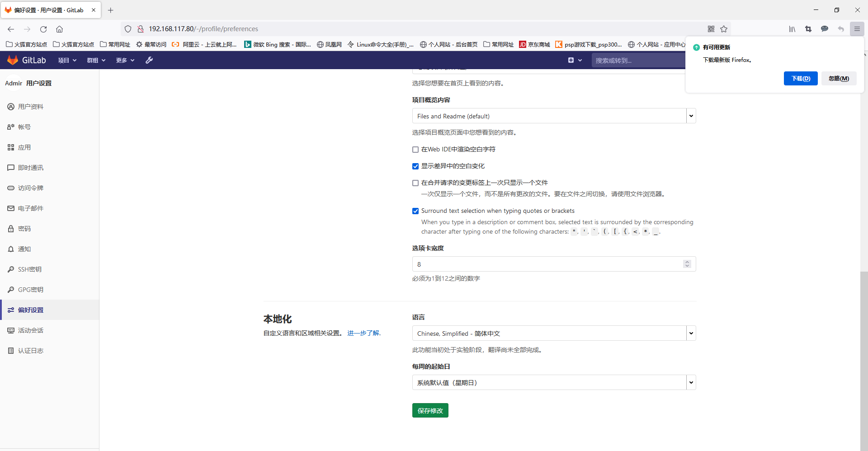The width and height of the screenshot is (868, 451).
Task: Follow the 进一步了解 link
Action: pyautogui.click(x=363, y=333)
